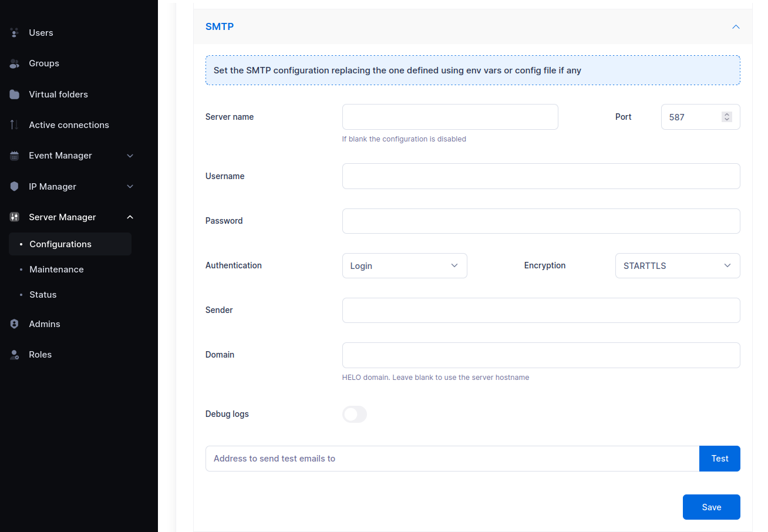Click the Groups icon in sidebar

pyautogui.click(x=15, y=63)
